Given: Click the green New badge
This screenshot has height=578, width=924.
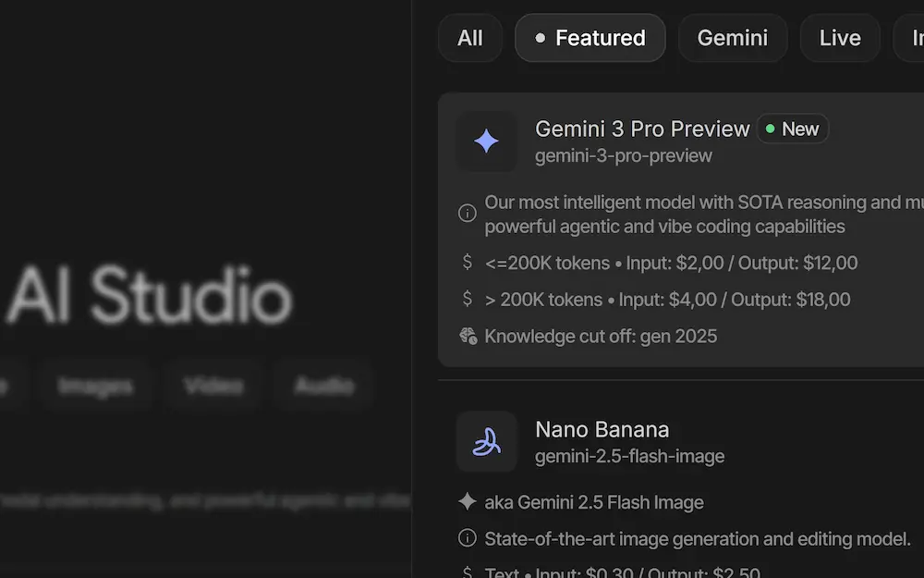Looking at the screenshot, I should coord(793,129).
